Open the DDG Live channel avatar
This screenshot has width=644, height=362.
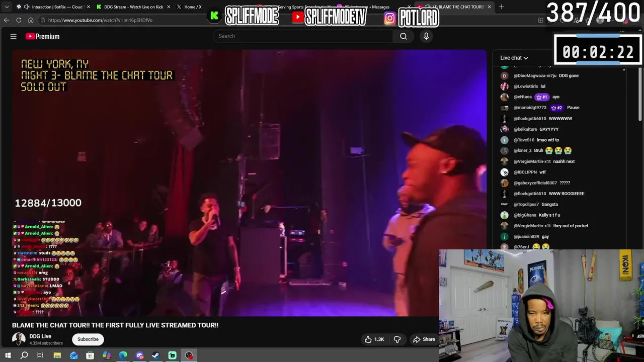tap(19, 339)
